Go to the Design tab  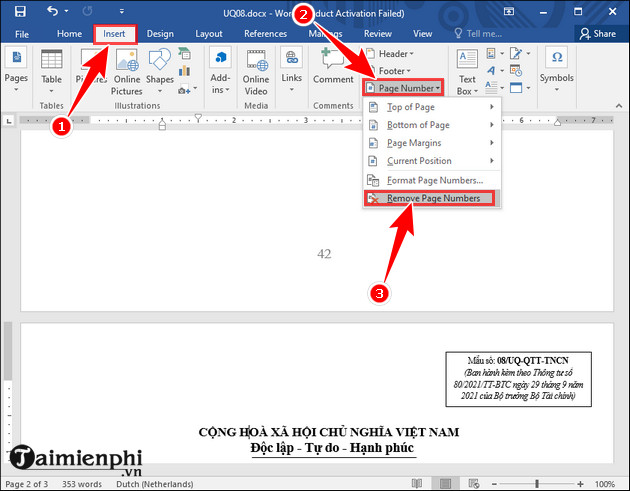pyautogui.click(x=160, y=34)
